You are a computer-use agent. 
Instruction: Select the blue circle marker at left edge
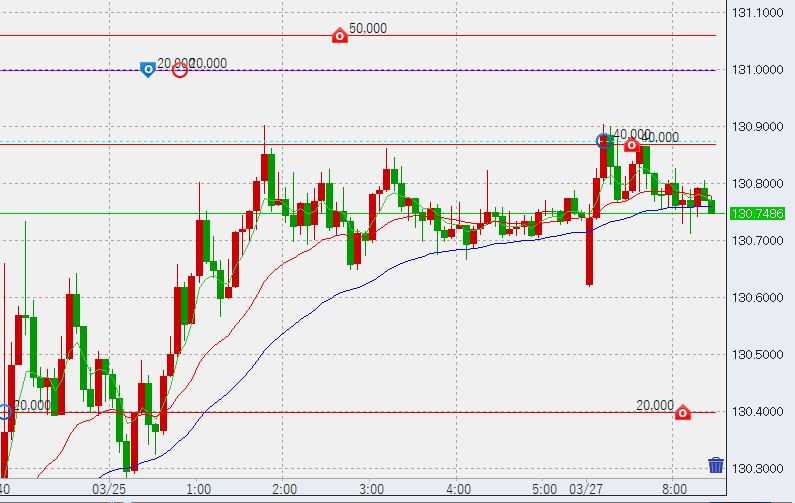click(x=4, y=411)
